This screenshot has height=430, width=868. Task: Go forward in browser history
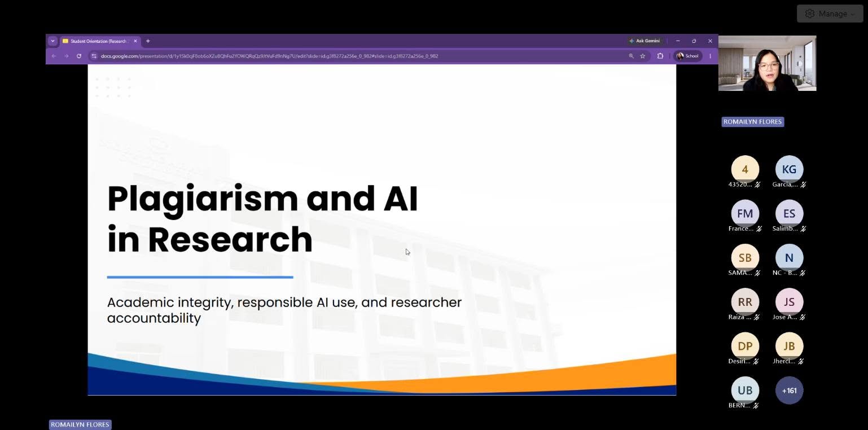66,56
